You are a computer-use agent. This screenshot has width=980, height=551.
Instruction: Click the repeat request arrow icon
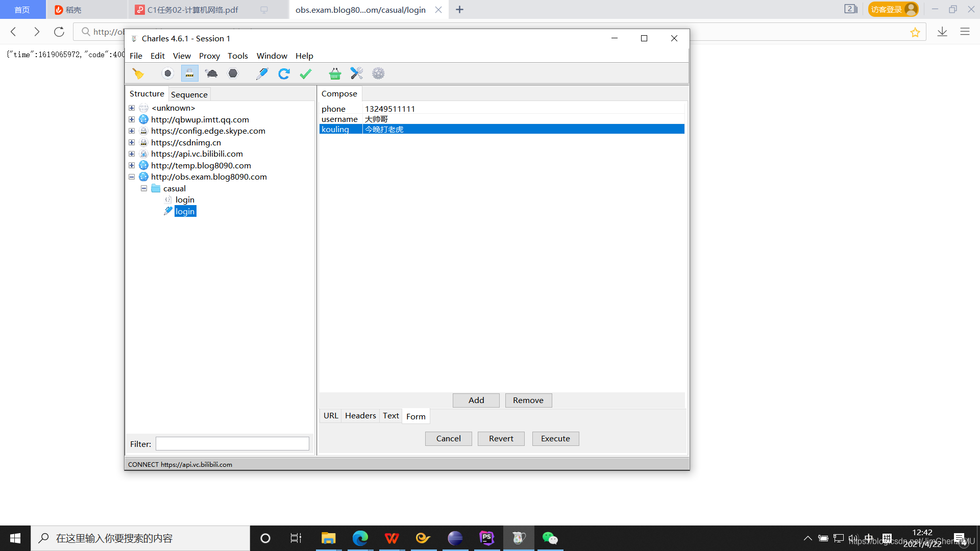click(x=284, y=73)
